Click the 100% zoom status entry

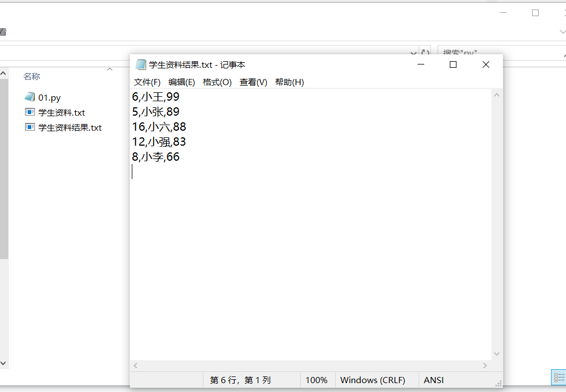coord(316,380)
